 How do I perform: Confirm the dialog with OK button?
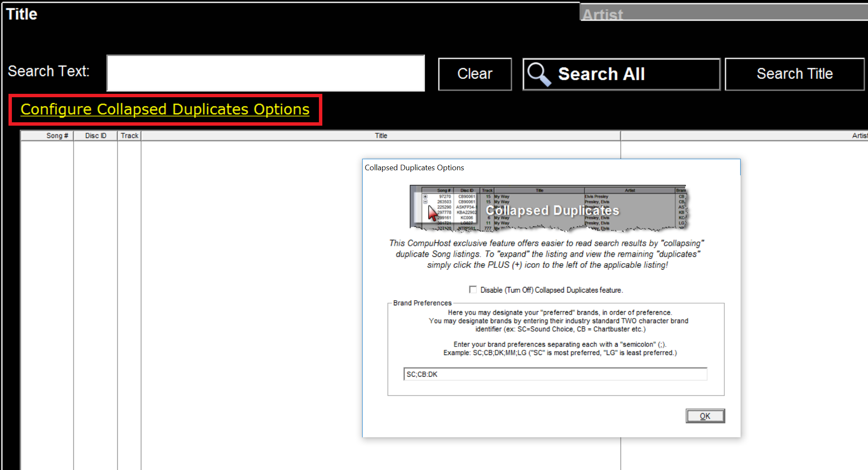coord(705,416)
